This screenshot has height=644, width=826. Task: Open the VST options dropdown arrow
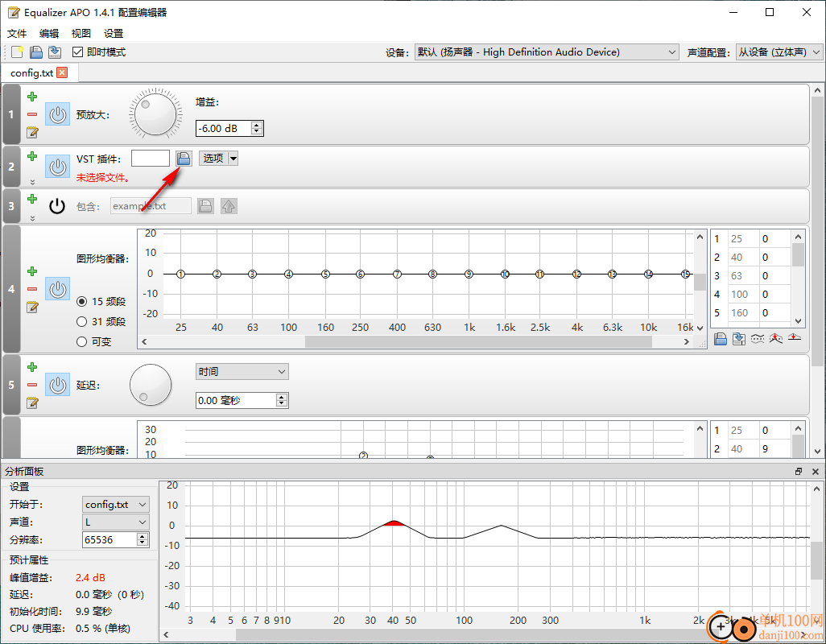[x=233, y=159]
